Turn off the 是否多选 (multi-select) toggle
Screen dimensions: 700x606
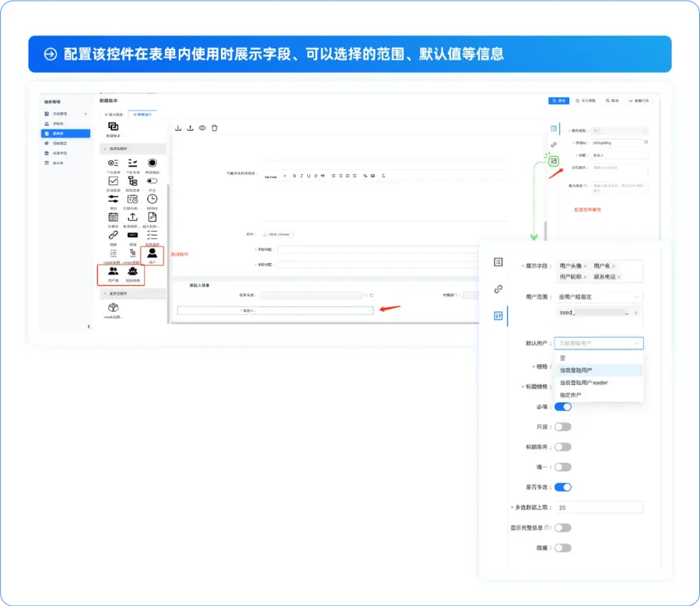[563, 487]
